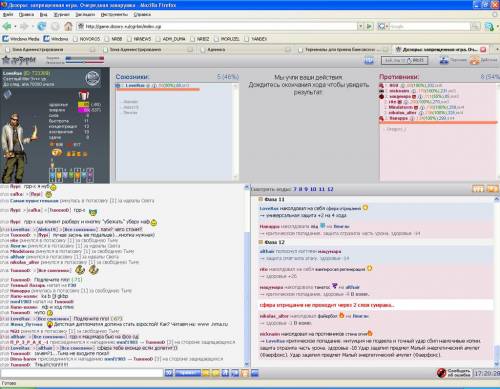Image resolution: width=500 pixels, height=389 pixels.
Task: View turn 10 in battle log
Action: 313,189
